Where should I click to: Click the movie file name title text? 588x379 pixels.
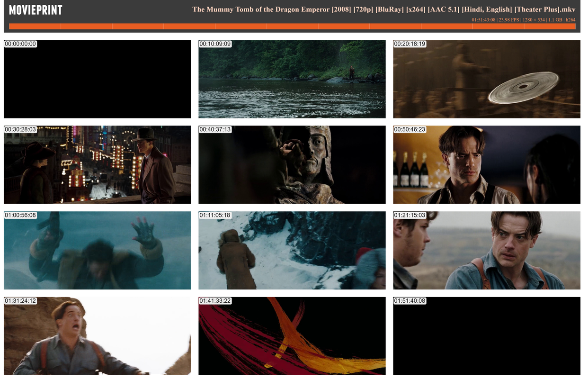[x=384, y=9]
